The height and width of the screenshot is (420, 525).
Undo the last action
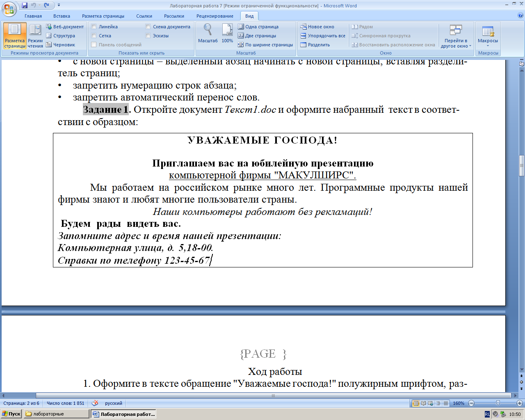coord(34,5)
